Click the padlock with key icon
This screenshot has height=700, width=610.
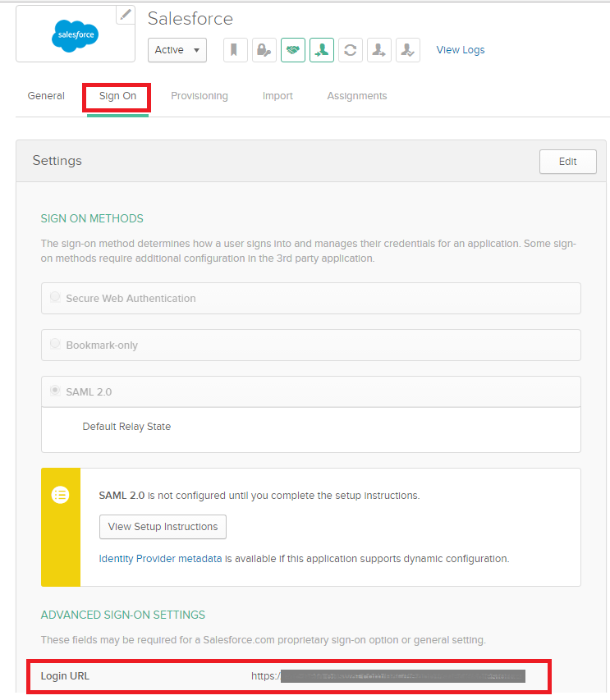264,50
